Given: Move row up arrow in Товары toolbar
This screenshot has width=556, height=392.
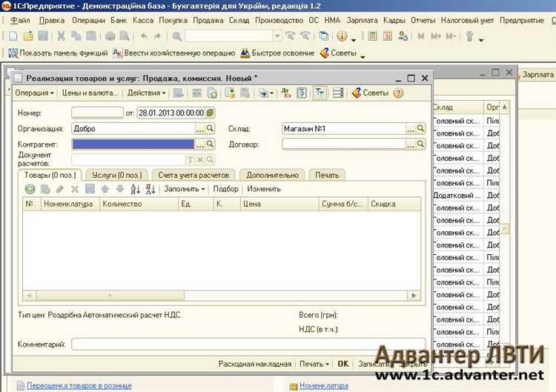Looking at the screenshot, I should click(105, 189).
